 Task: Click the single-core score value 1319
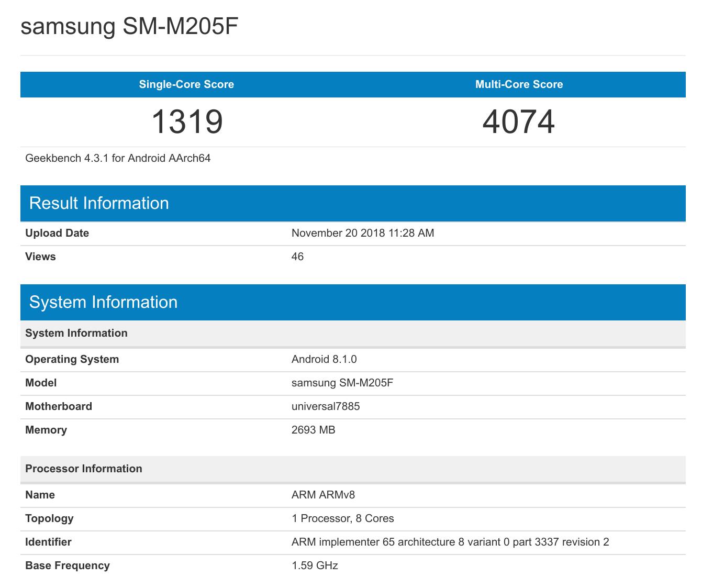pos(186,122)
